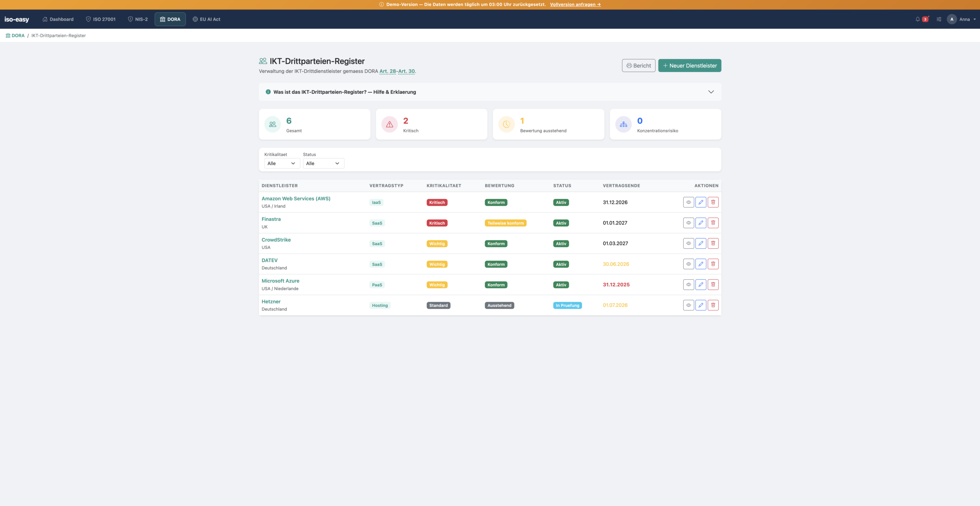This screenshot has width=980, height=506.
Task: Delete the Finastra provider row
Action: point(713,223)
